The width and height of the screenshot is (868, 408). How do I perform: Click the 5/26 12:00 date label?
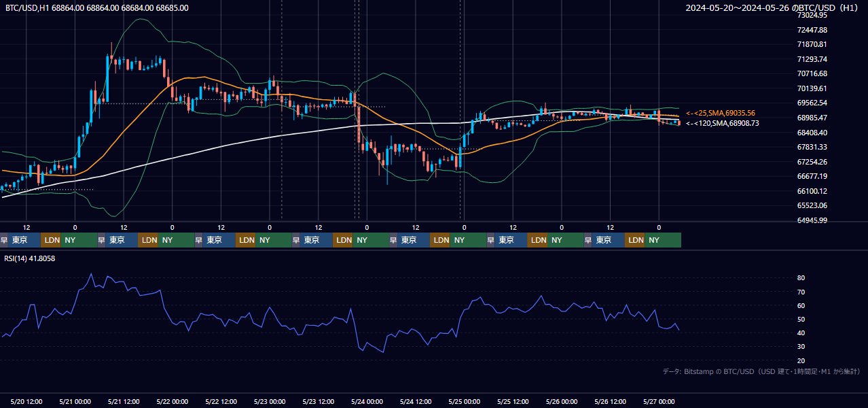point(610,401)
